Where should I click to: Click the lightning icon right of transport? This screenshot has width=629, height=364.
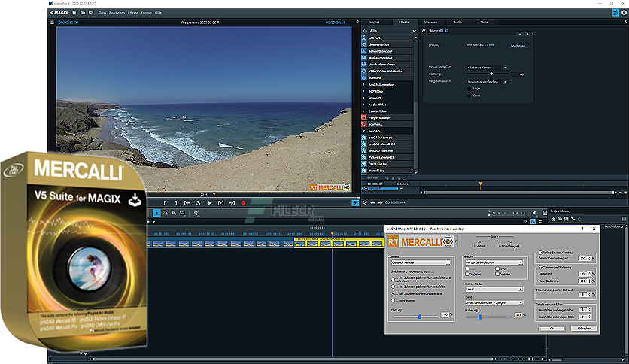355,202
